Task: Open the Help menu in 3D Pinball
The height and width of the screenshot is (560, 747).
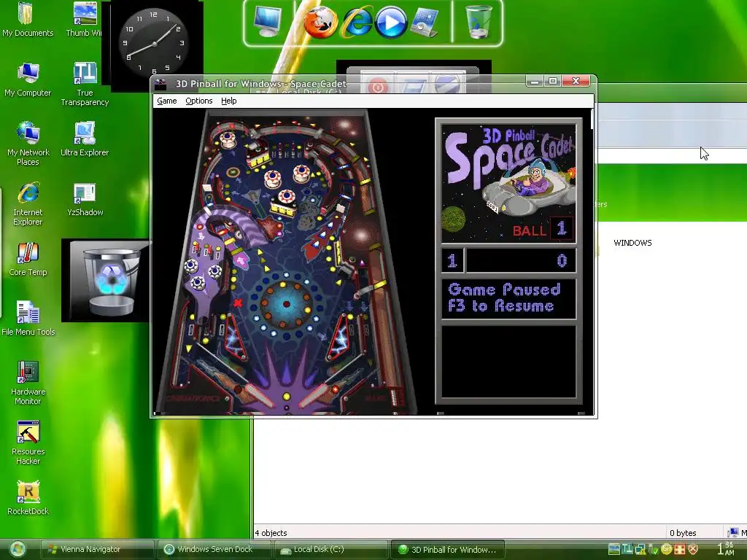Action: pyautogui.click(x=228, y=101)
